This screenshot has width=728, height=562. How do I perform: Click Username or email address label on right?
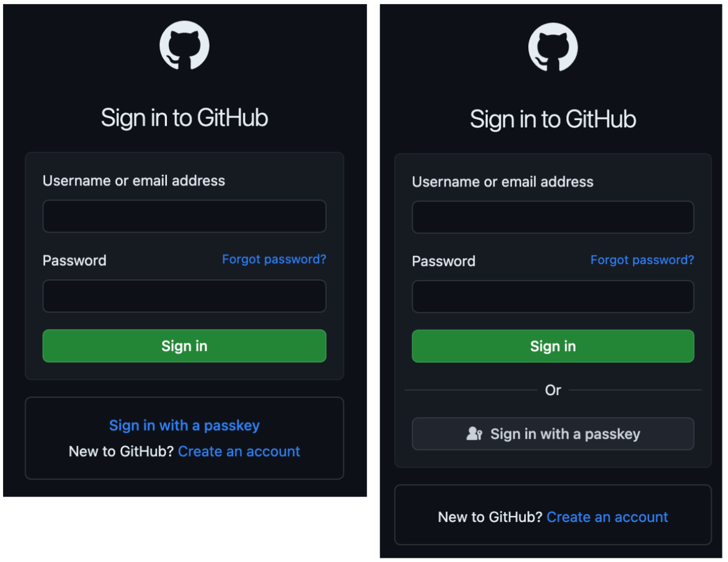click(502, 182)
